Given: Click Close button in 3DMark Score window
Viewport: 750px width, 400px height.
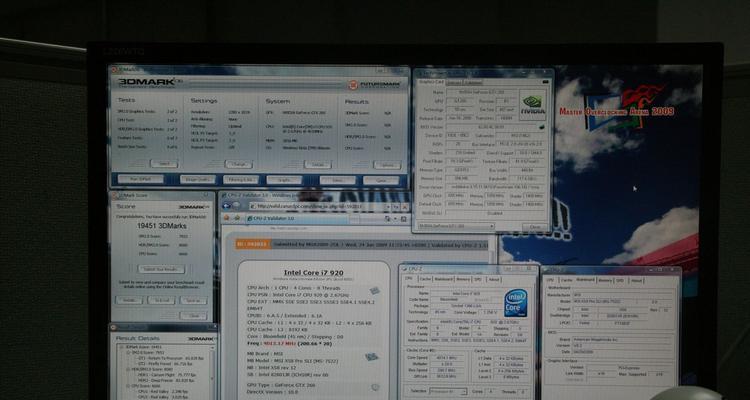Looking at the screenshot, I should (x=193, y=316).
